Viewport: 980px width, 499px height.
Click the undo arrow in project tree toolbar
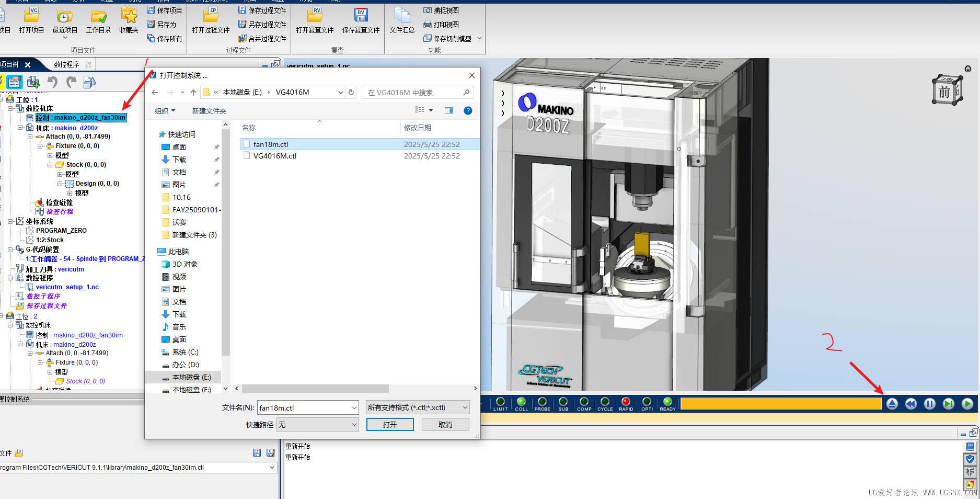(x=52, y=82)
